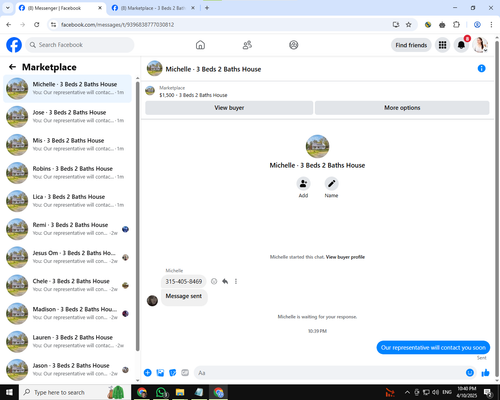Open the emoji picker in message box
The width and height of the screenshot is (500, 400).
coord(470,373)
